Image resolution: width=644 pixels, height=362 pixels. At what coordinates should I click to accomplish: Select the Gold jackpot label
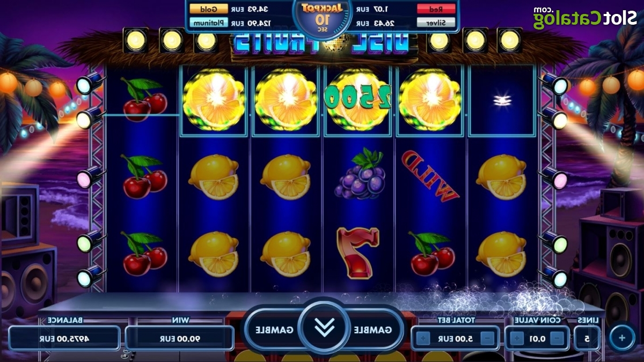pyautogui.click(x=208, y=9)
